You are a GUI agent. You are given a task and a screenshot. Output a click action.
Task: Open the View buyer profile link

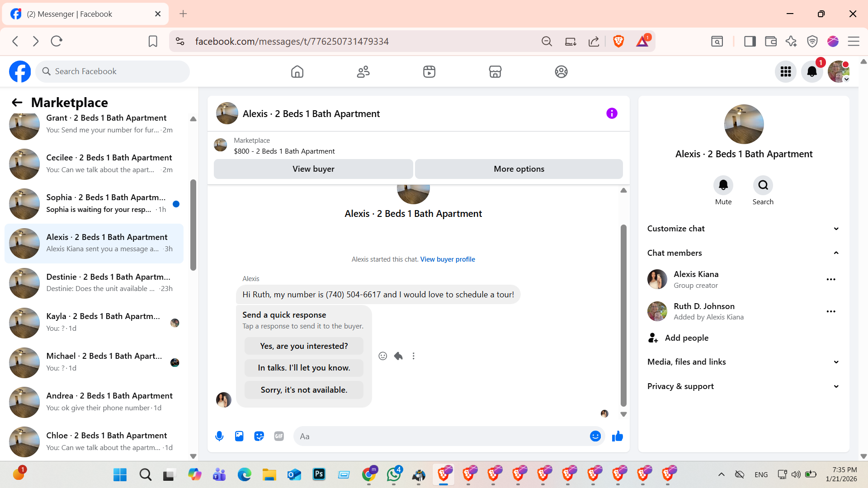(447, 259)
